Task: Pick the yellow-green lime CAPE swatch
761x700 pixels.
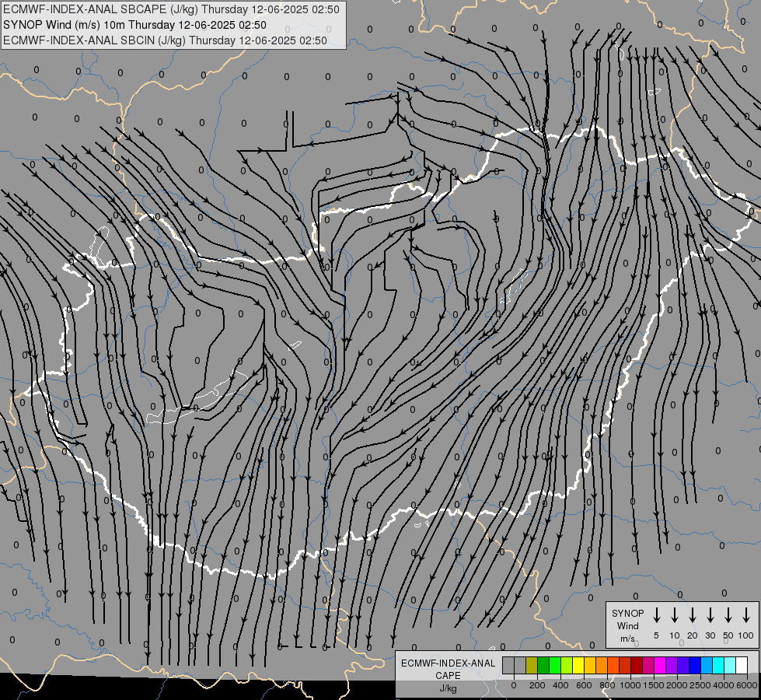Action: [x=567, y=665]
